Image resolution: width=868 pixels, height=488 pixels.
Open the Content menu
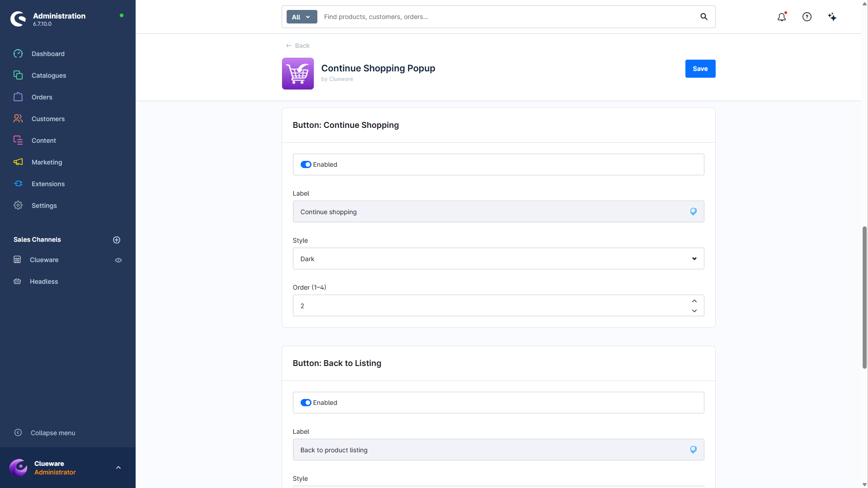tap(44, 141)
